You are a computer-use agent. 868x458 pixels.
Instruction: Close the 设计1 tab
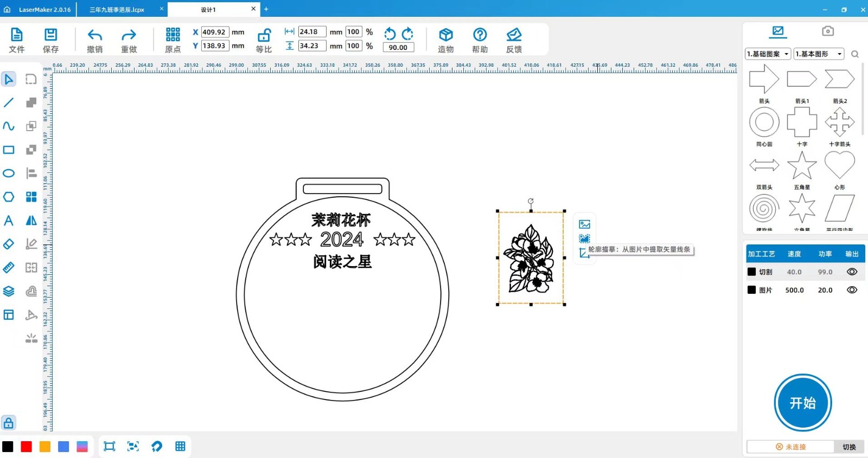253,9
